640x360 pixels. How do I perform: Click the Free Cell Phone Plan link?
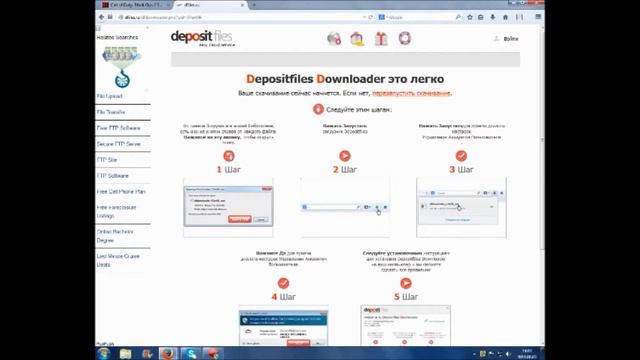(121, 191)
